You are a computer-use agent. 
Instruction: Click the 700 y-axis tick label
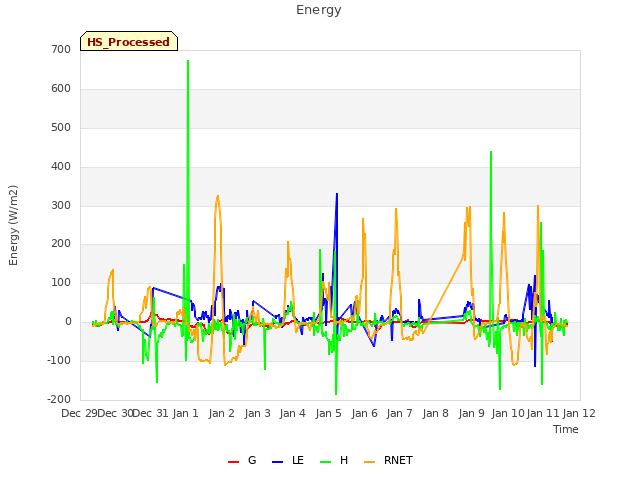click(61, 49)
